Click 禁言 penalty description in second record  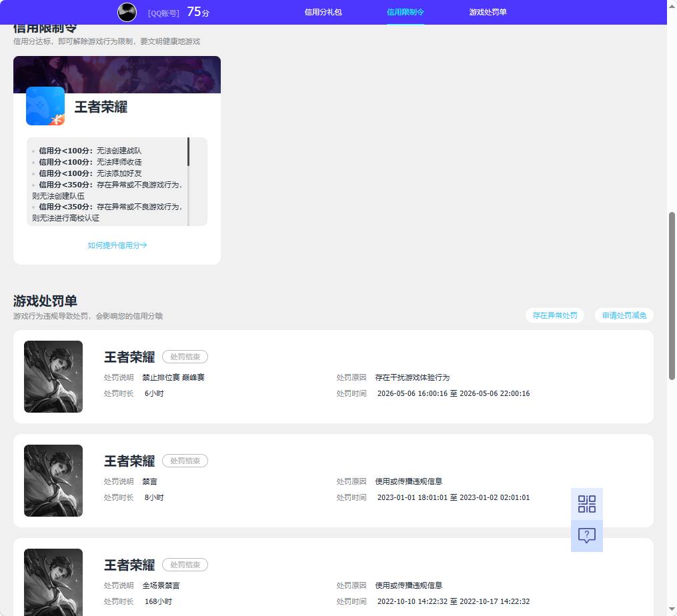(x=150, y=481)
